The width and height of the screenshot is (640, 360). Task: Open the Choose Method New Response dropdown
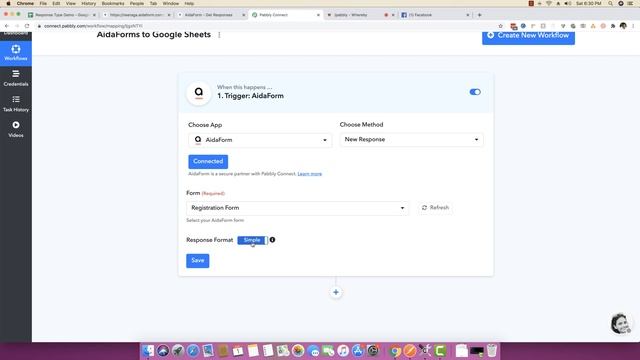[x=411, y=140]
